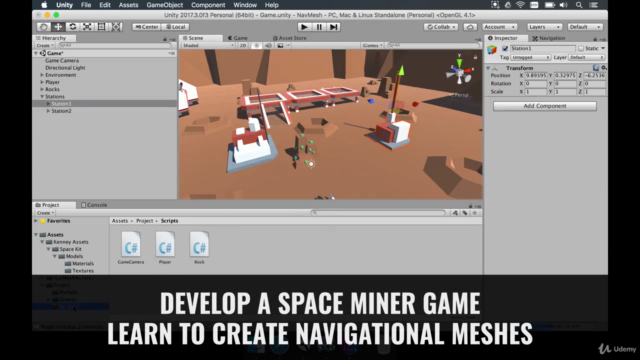Expand Station2 in Hierarchy
The width and height of the screenshot is (640, 360).
click(x=48, y=111)
